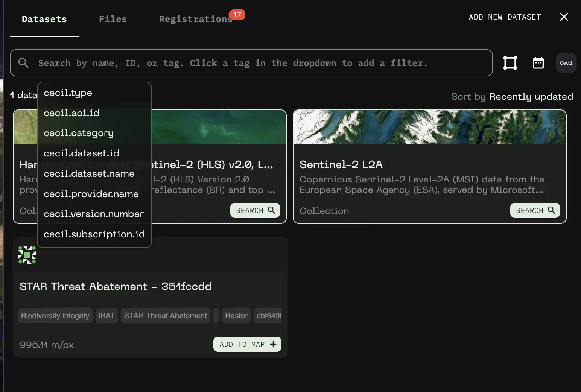Select cecil.category in the tag dropdown

[78, 133]
